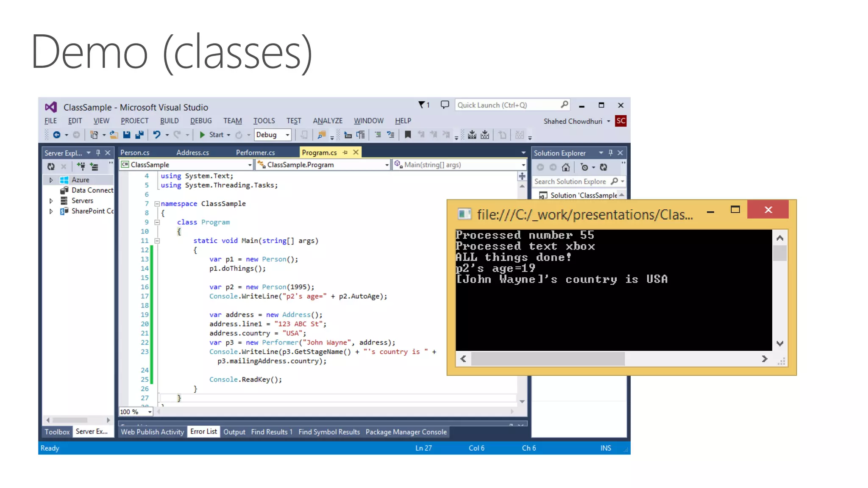Open the 100 % zoom dropdown
Viewport: 868px width, 488px height.
coord(150,412)
